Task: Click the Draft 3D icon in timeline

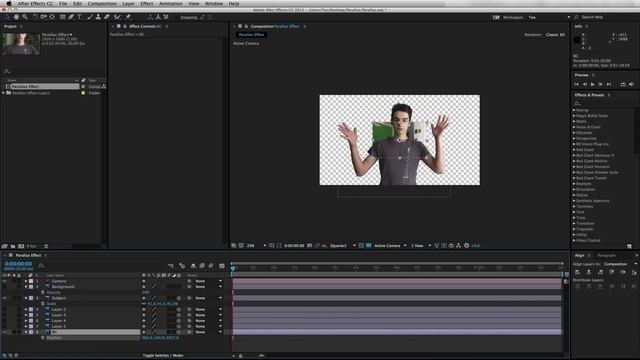Action: [x=182, y=266]
